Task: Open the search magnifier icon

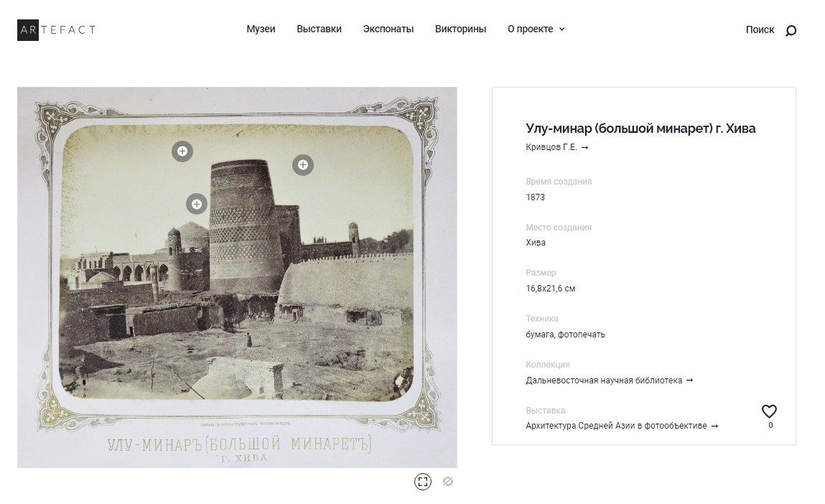Action: coord(791,31)
